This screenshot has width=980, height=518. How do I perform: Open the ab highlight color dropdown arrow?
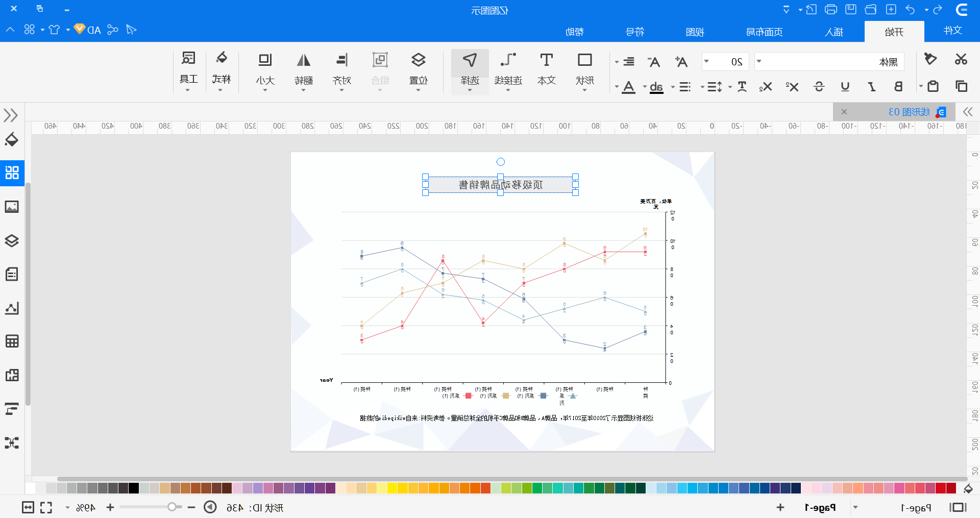click(x=645, y=87)
